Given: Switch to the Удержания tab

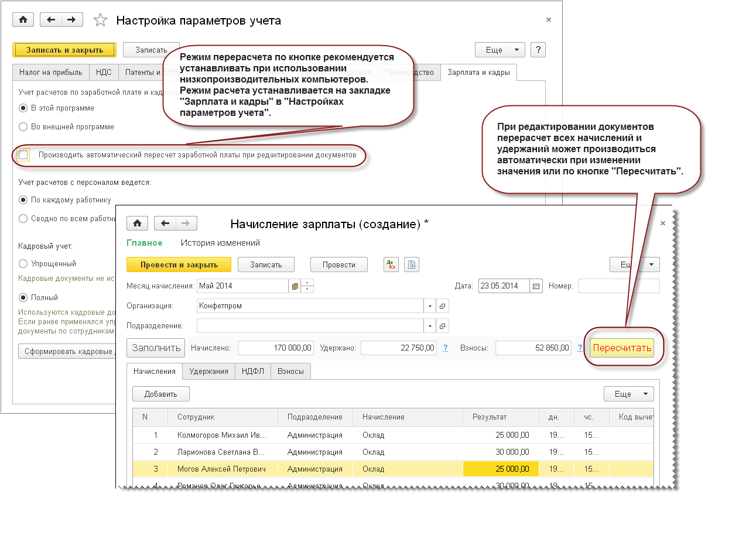Looking at the screenshot, I should coord(208,372).
